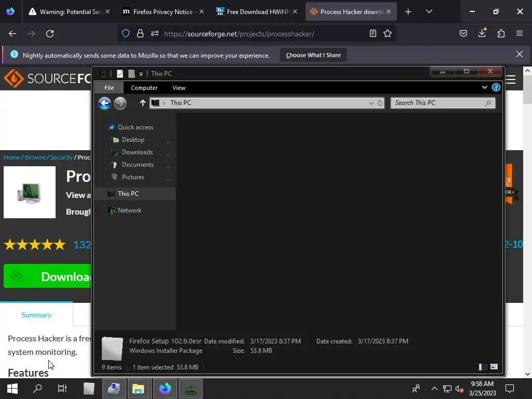The image size is (532, 399).
Task: Toggle Firefox reader view
Action: tap(373, 34)
